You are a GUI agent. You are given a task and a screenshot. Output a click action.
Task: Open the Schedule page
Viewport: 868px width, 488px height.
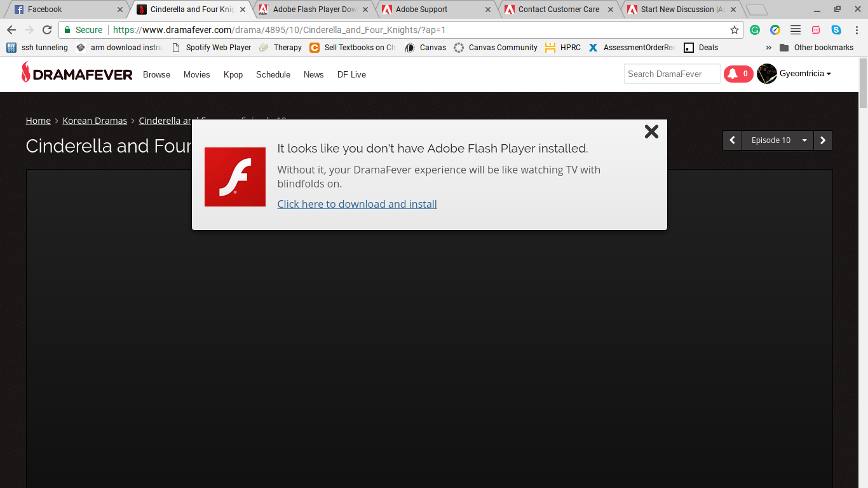point(273,74)
